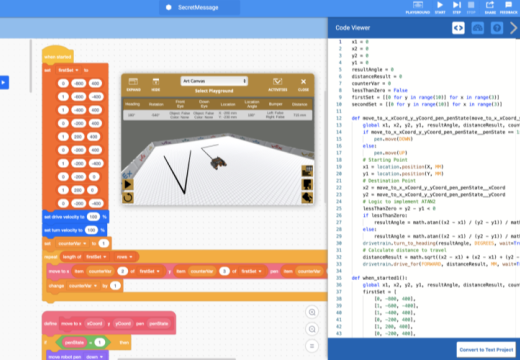Click the Distance column header in the playground
Viewport: 520px width, 360px height.
[300, 104]
